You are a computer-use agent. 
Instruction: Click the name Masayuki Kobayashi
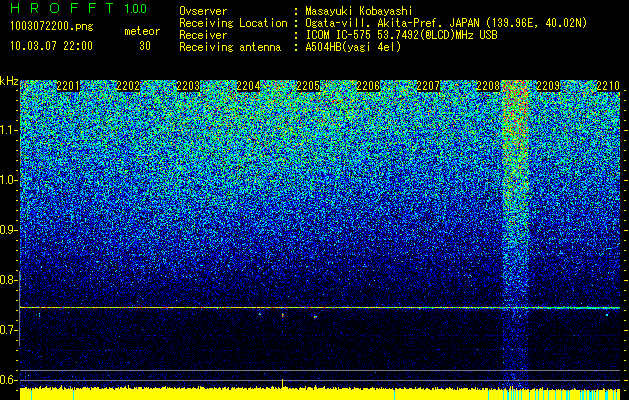[359, 11]
